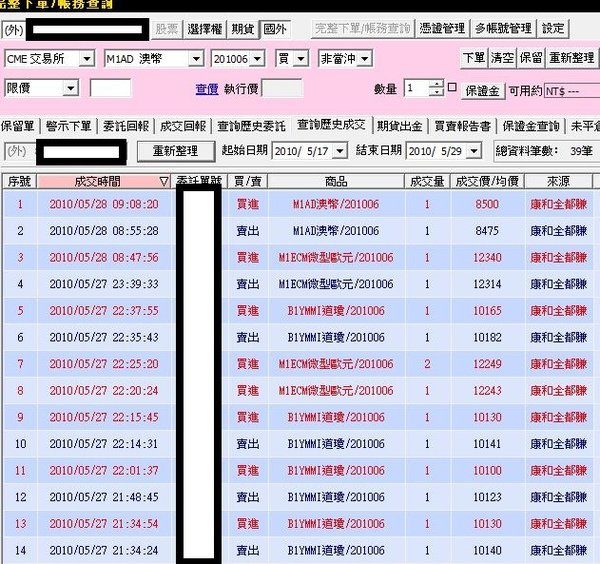Click the 執行價 strike price field

click(x=282, y=88)
